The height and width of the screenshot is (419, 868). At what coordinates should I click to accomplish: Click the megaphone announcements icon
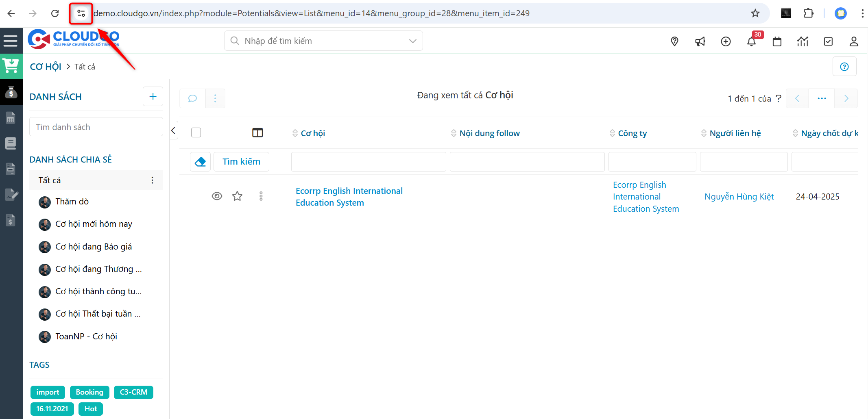(x=700, y=41)
